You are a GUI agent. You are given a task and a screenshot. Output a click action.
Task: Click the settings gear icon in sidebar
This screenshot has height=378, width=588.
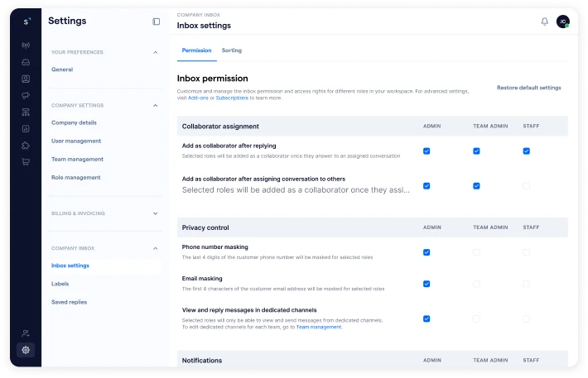(x=26, y=350)
